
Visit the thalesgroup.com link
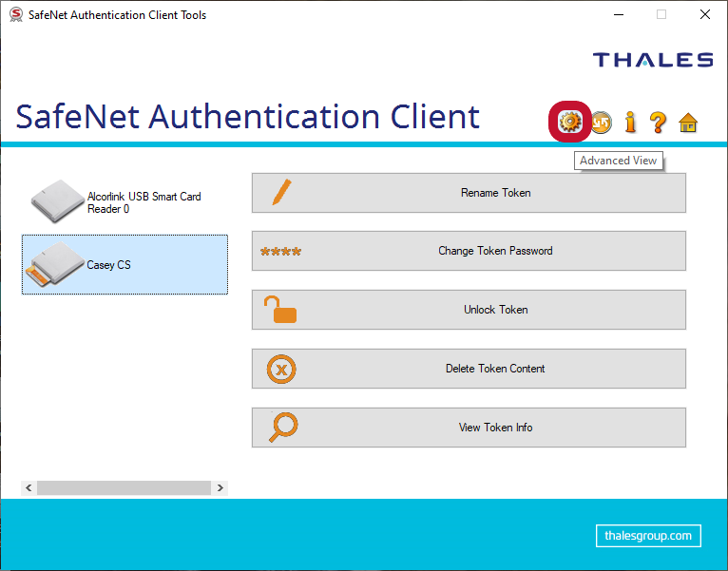point(648,536)
